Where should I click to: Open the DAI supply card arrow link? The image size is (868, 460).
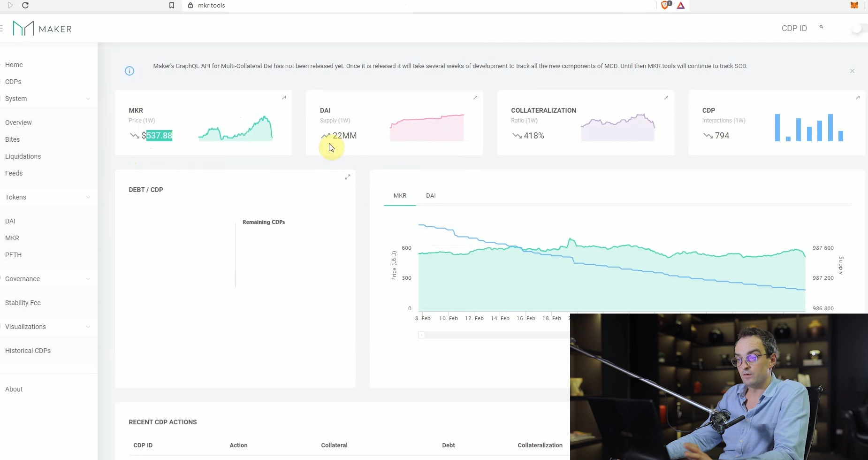point(475,98)
